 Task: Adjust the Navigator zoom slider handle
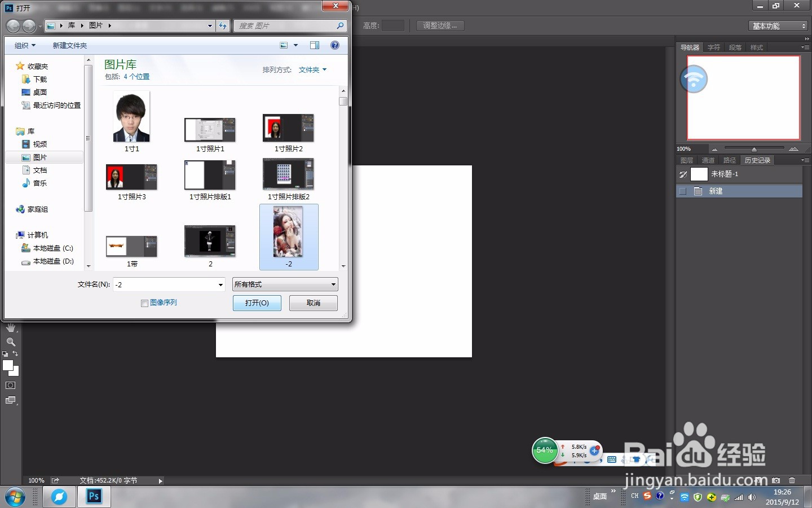pyautogui.click(x=754, y=149)
